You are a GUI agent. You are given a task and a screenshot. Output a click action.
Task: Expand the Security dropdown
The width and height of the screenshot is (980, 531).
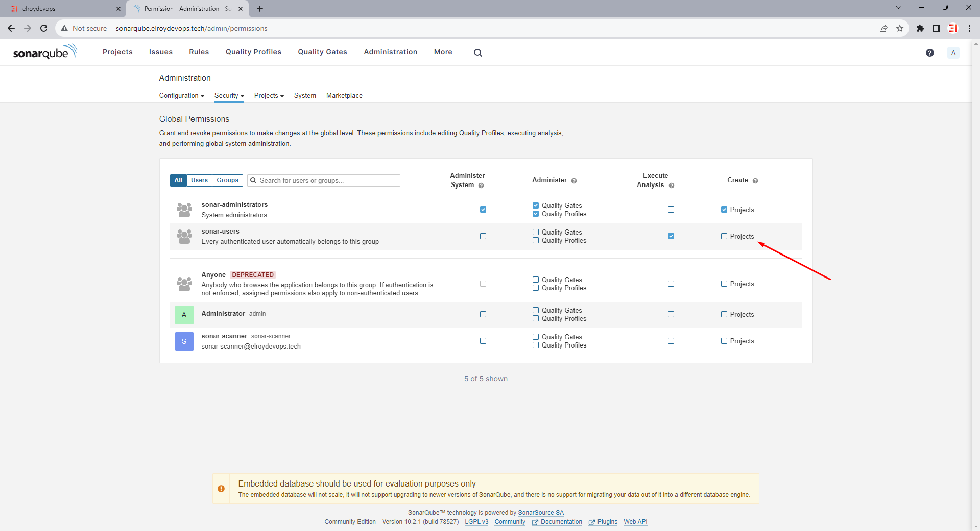point(229,96)
